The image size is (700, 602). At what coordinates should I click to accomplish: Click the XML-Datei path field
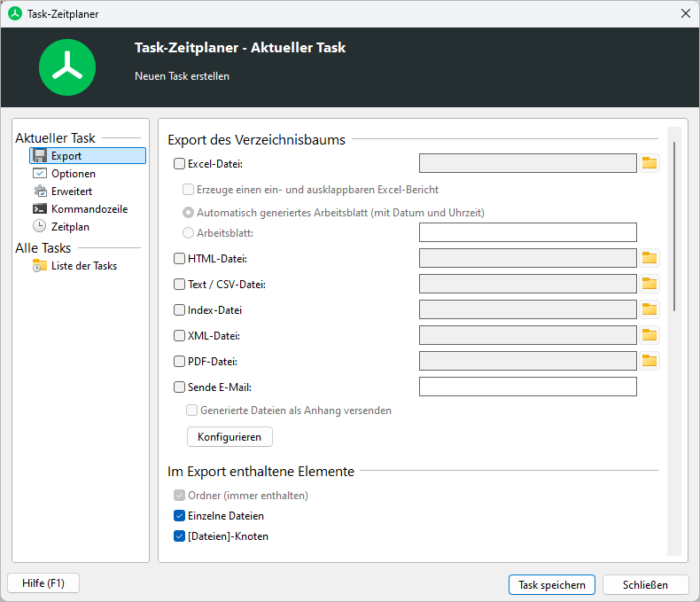pyautogui.click(x=528, y=335)
